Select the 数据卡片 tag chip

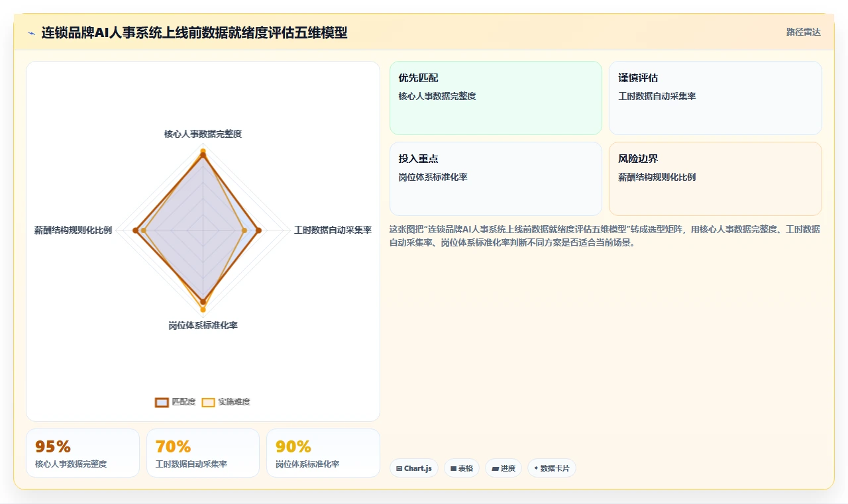pyautogui.click(x=552, y=468)
